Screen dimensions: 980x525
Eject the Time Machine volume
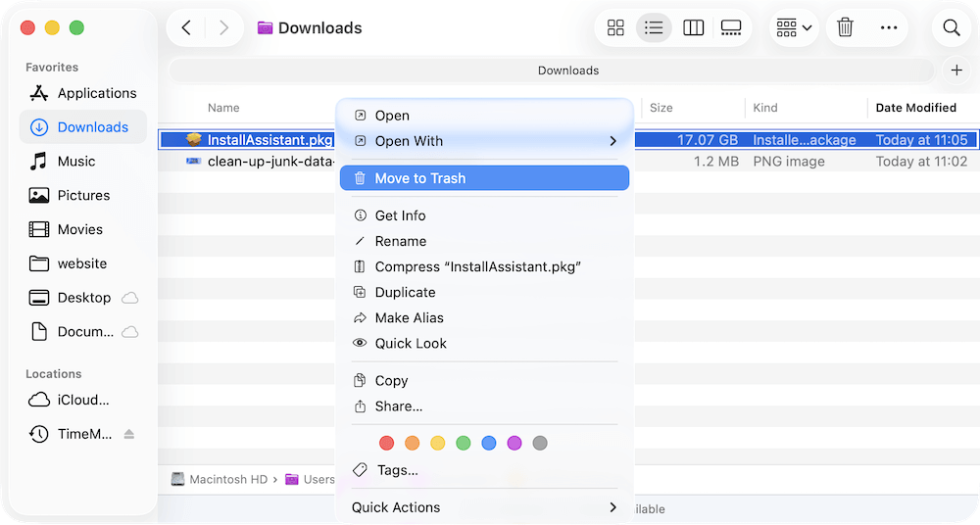tap(128, 434)
